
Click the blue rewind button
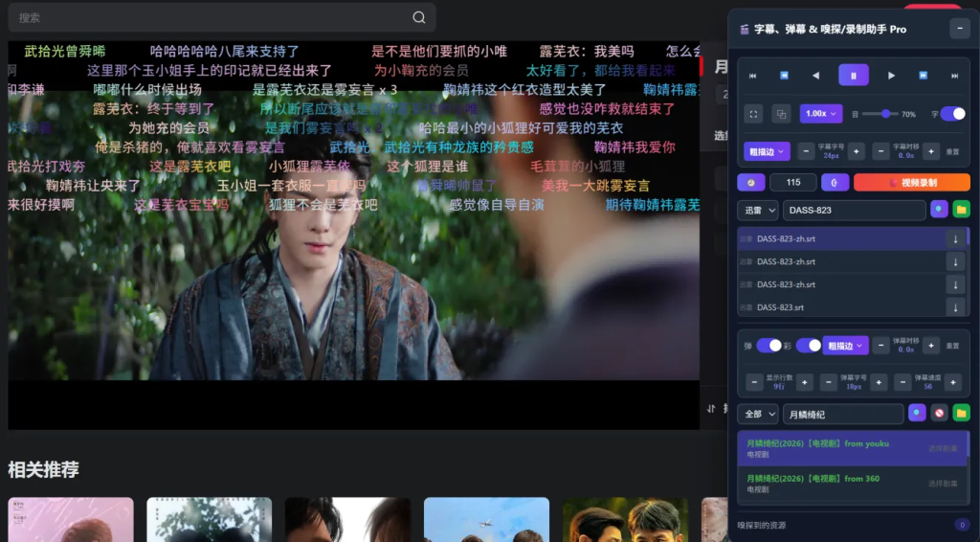coord(784,76)
